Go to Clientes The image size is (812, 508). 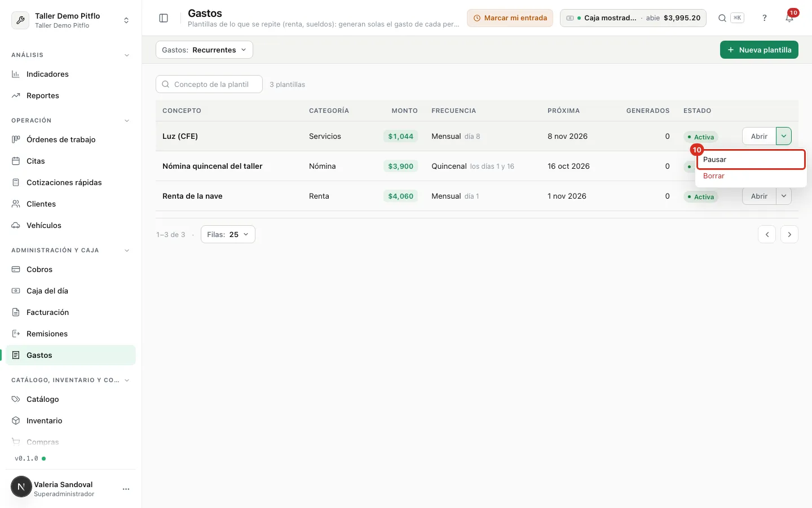[x=70, y=204]
